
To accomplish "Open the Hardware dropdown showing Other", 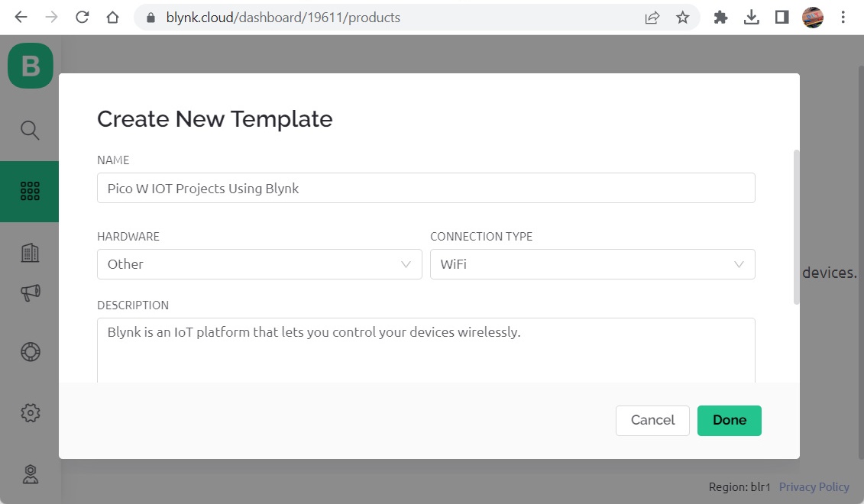I will coord(260,264).
